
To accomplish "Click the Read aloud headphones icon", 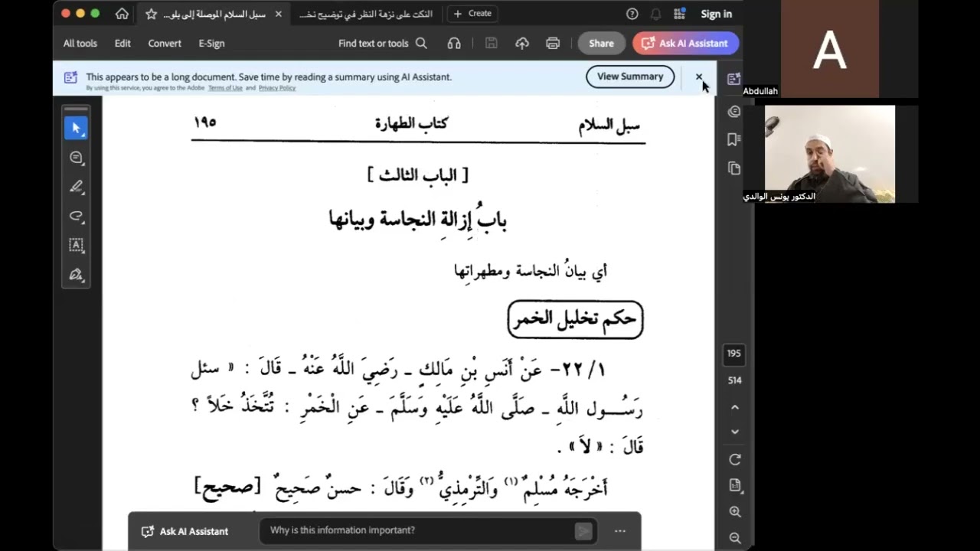I will tap(454, 44).
